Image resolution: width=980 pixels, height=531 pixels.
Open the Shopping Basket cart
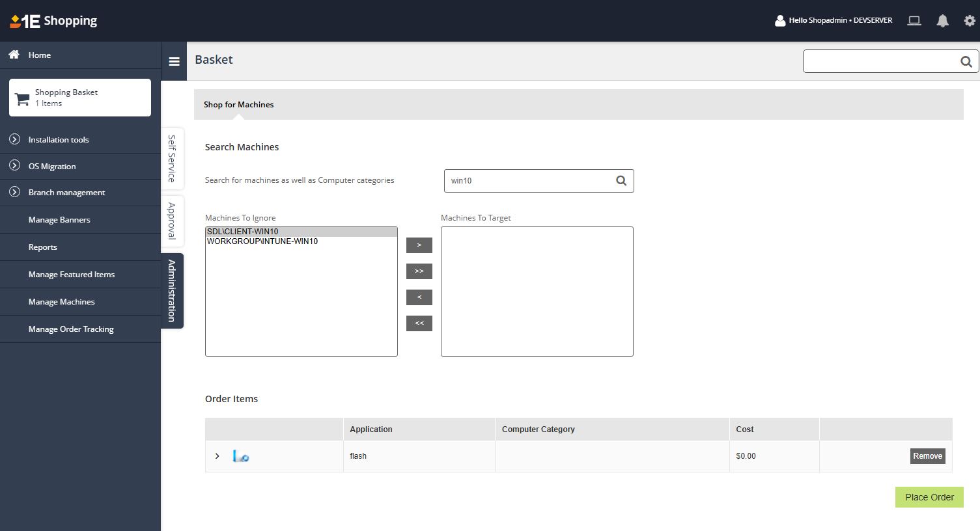(80, 98)
